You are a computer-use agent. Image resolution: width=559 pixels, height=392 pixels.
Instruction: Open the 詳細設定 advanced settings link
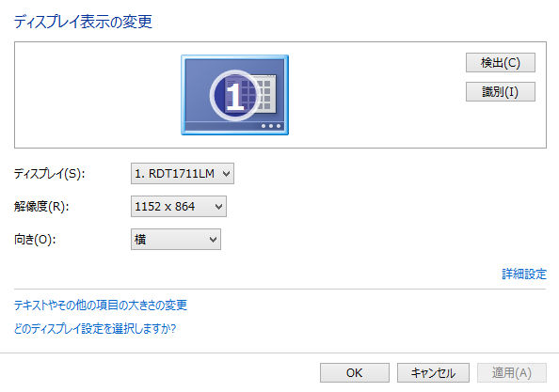coord(524,274)
